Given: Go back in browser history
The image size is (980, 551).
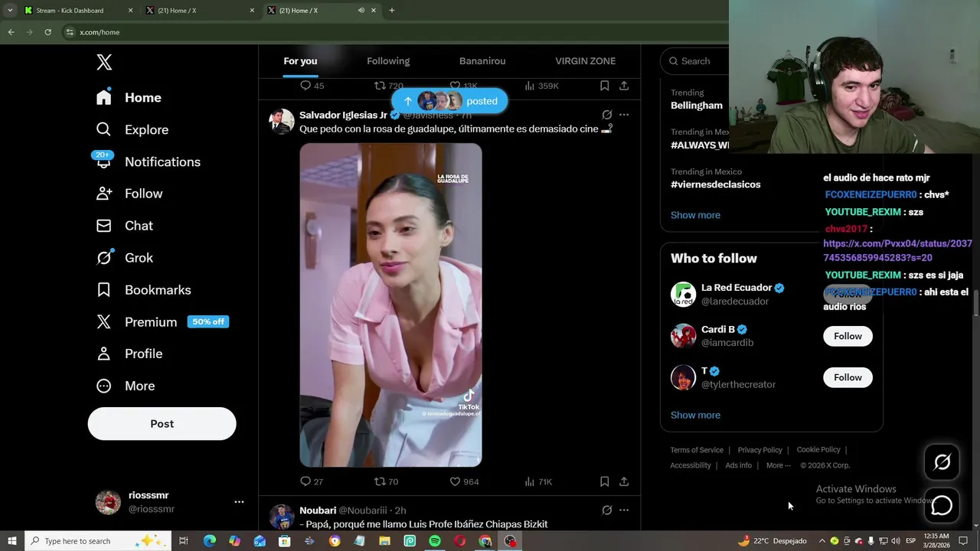Looking at the screenshot, I should (11, 32).
